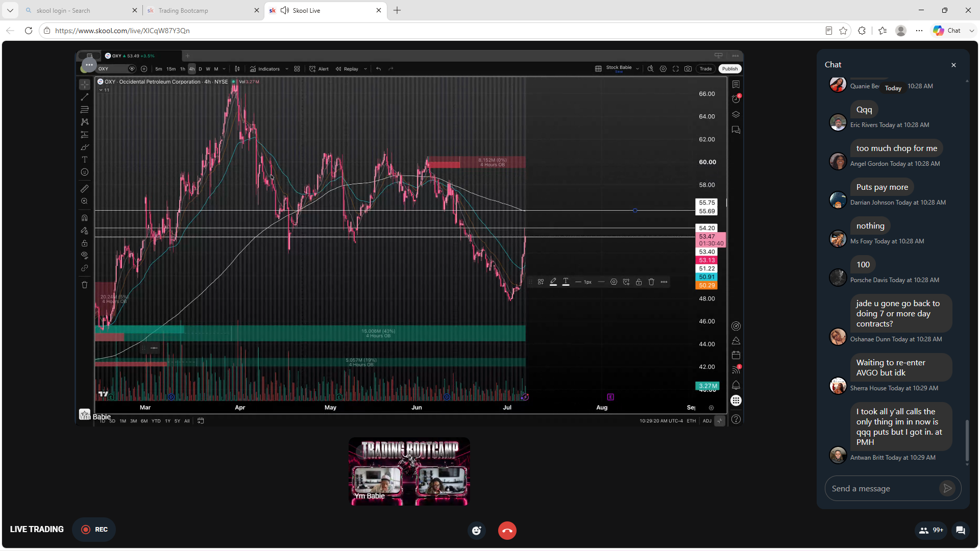
Task: Activate the zoom-in tool on chart sidebar
Action: 85,202
